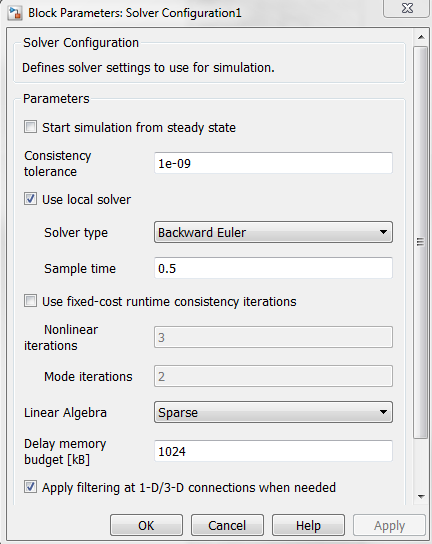The height and width of the screenshot is (544, 432).
Task: Close the Block Parameters dialog with X
Action: coord(407,8)
